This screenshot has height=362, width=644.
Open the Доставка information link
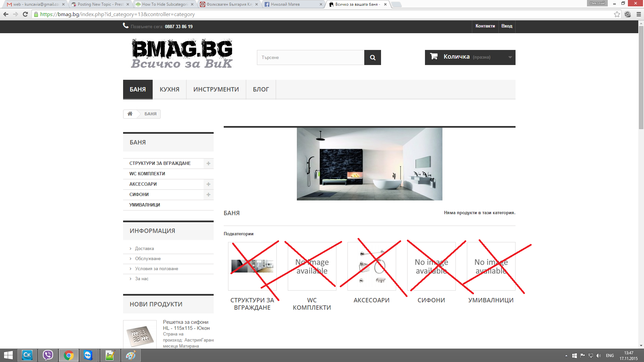click(145, 249)
